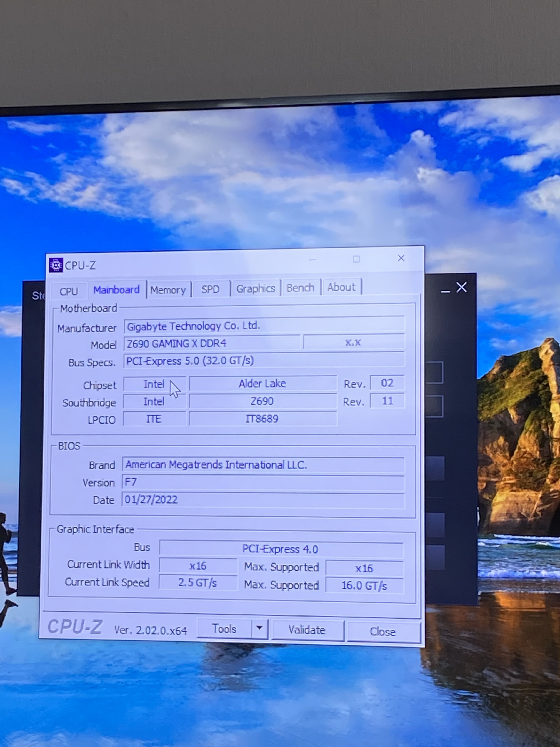Viewport: 560px width, 747px height.
Task: Expand the Tools dropdown arrow
Action: pos(259,628)
